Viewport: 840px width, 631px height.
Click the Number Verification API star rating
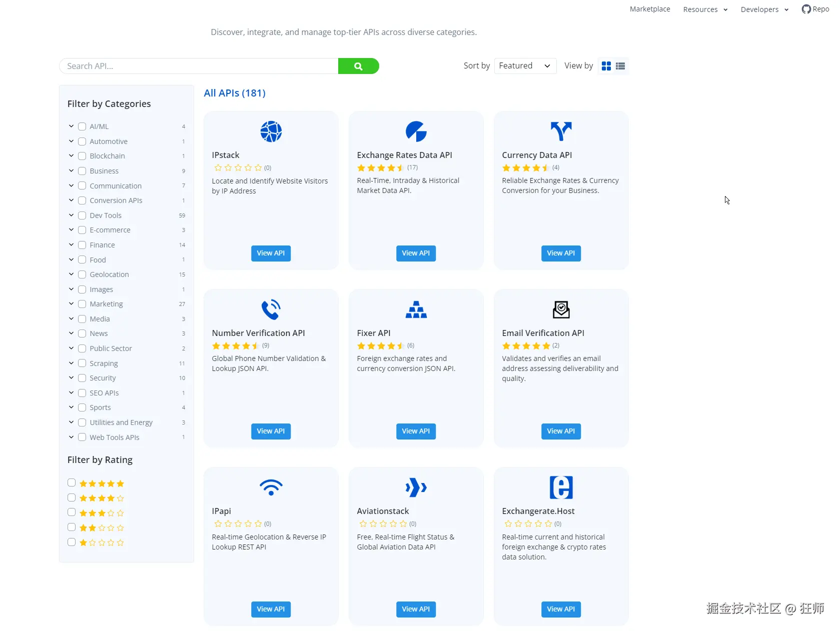point(236,346)
